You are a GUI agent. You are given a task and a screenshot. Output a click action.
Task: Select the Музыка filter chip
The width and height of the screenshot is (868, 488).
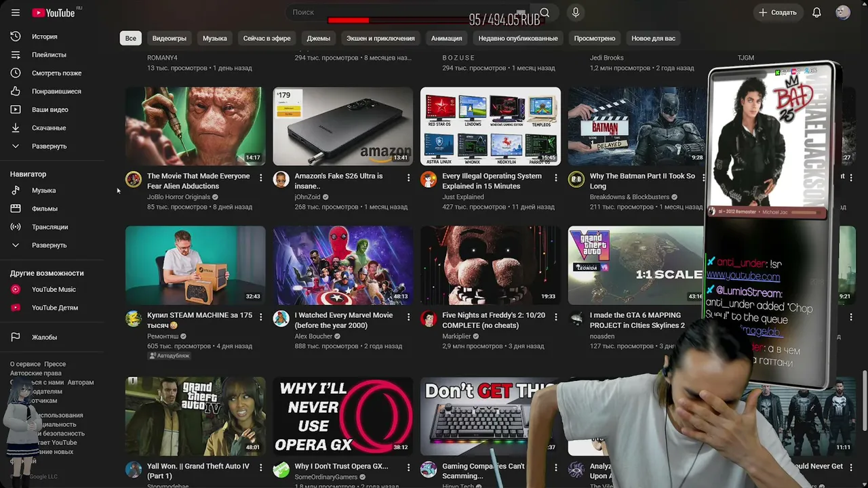(215, 39)
